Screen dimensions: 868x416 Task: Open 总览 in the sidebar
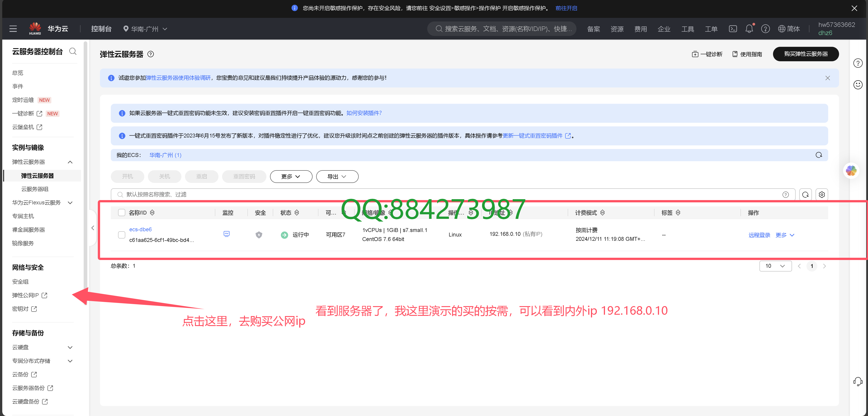click(18, 73)
